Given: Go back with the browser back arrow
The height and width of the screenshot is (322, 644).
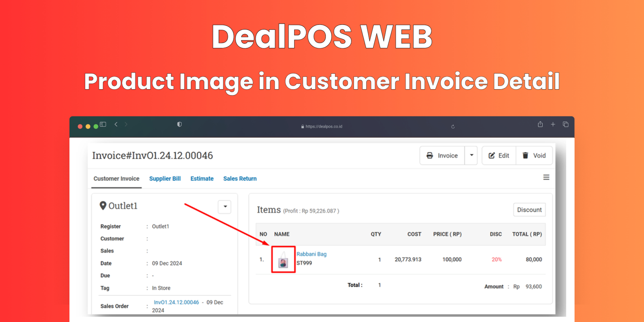Looking at the screenshot, I should [116, 124].
